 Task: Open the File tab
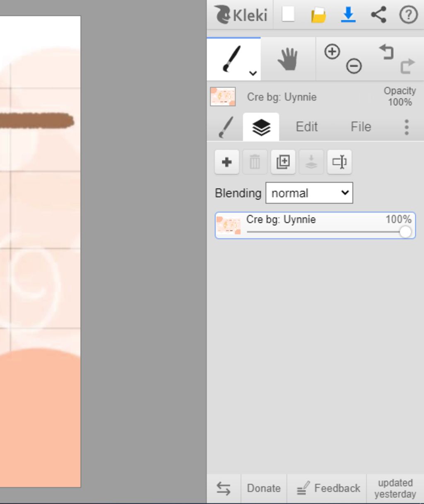pos(361,127)
